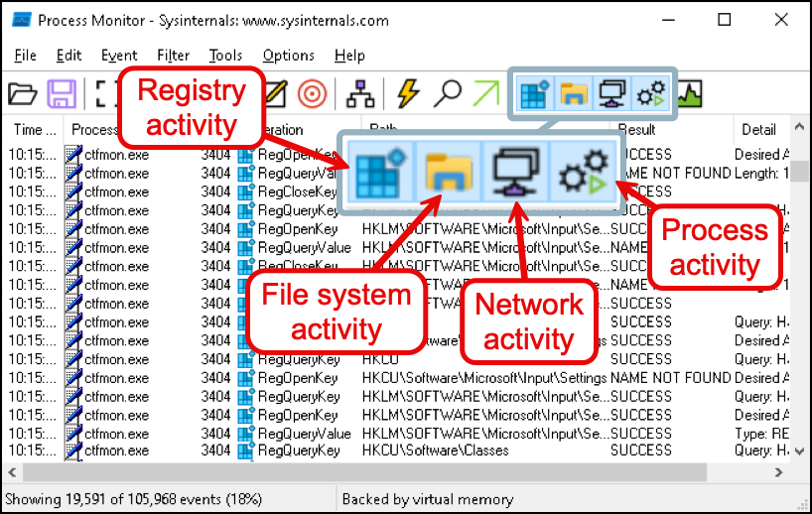812x514 pixels.
Task: Toggle network activity in the top toolbar
Action: 611,93
